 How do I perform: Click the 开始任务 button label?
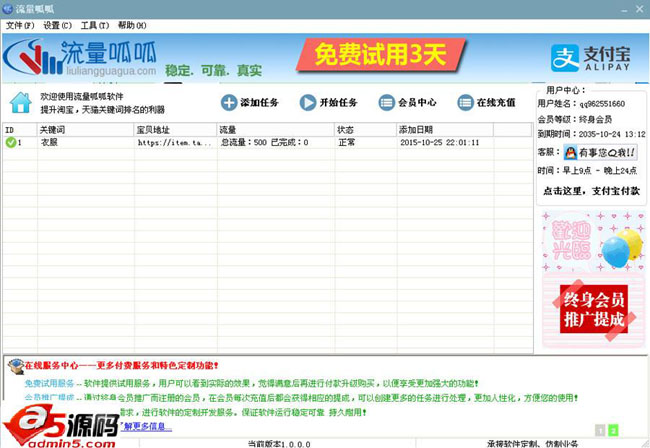(338, 102)
